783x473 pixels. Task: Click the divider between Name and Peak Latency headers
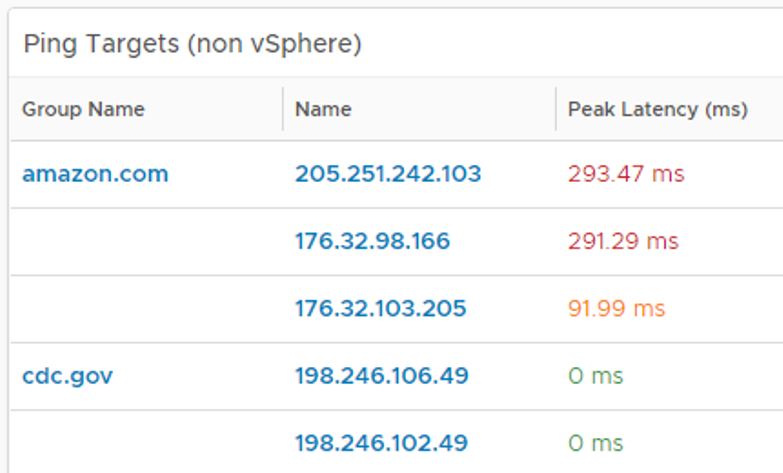[x=556, y=109]
